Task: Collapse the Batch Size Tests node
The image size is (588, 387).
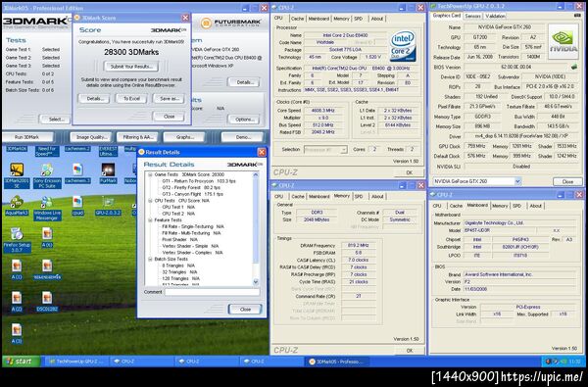Action: (150, 259)
